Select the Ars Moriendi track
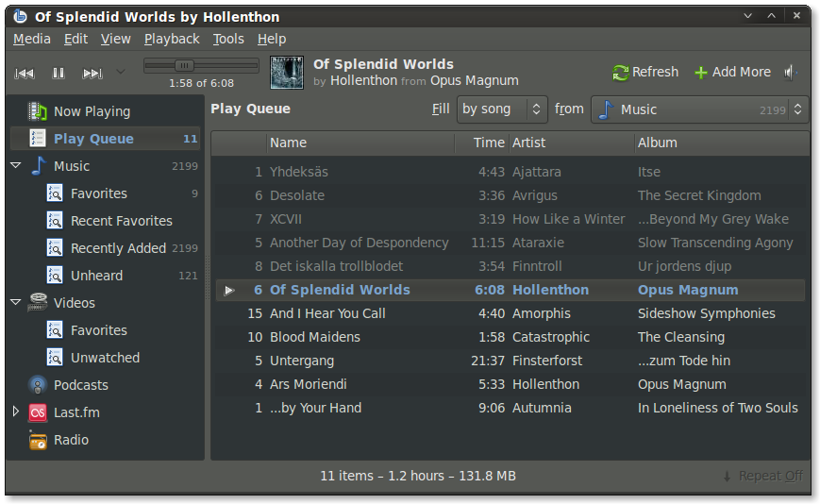Image resolution: width=820 pixels, height=504 pixels. (510, 384)
